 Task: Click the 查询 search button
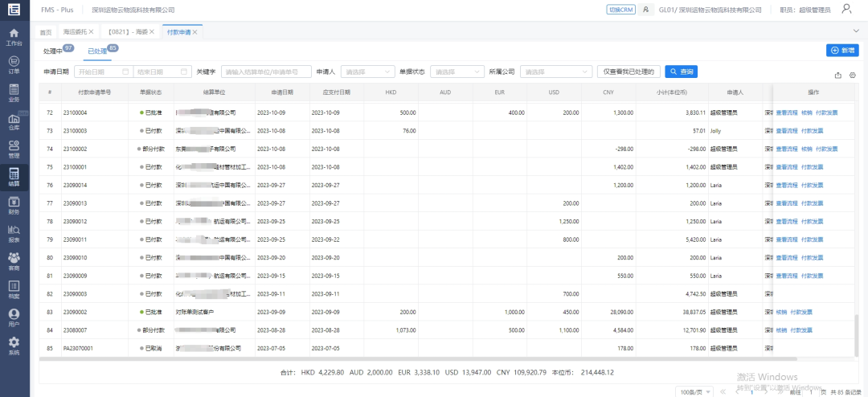(x=681, y=72)
